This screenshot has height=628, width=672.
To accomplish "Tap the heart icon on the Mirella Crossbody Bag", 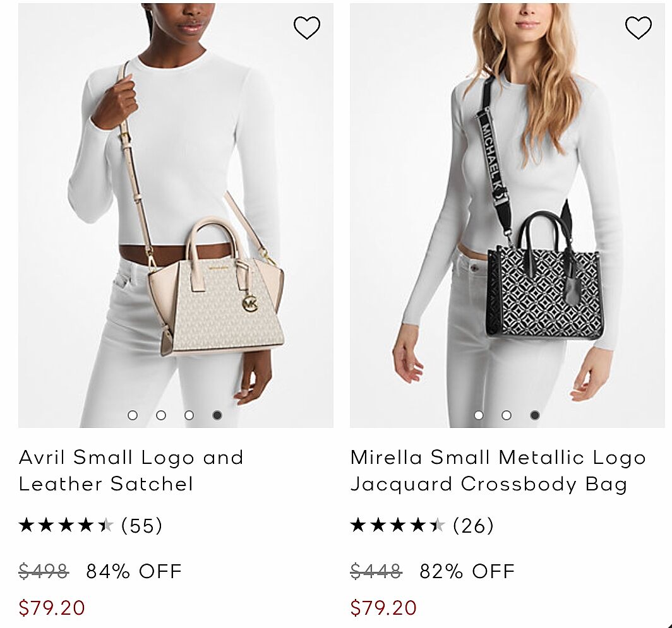I will [638, 28].
